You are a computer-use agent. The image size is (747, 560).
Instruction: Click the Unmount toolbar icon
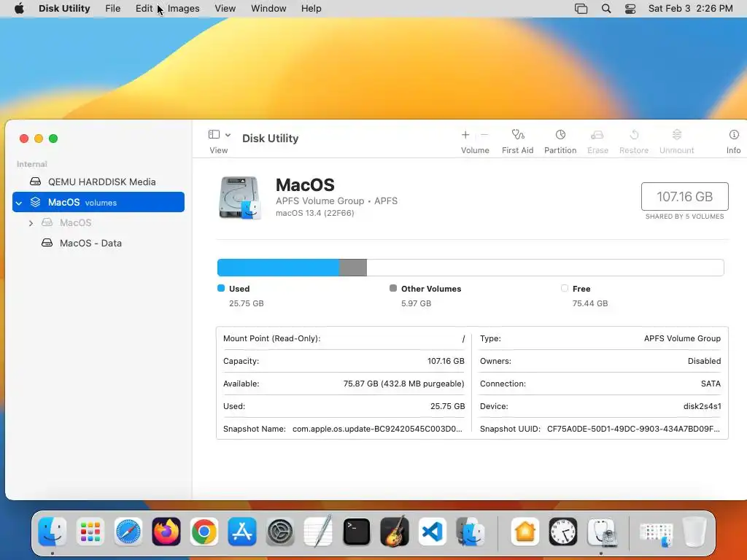[x=676, y=135]
